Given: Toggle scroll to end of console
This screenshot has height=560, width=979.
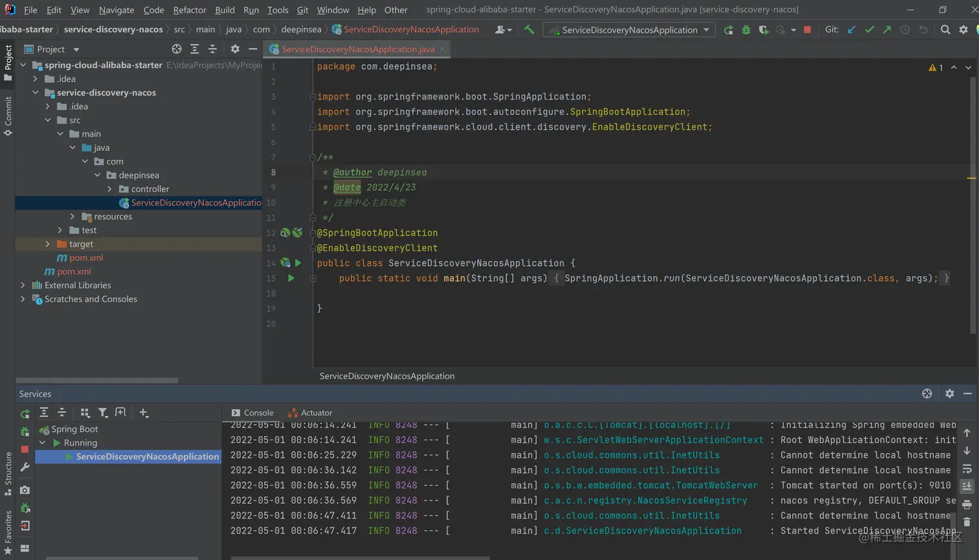Looking at the screenshot, I should [967, 486].
